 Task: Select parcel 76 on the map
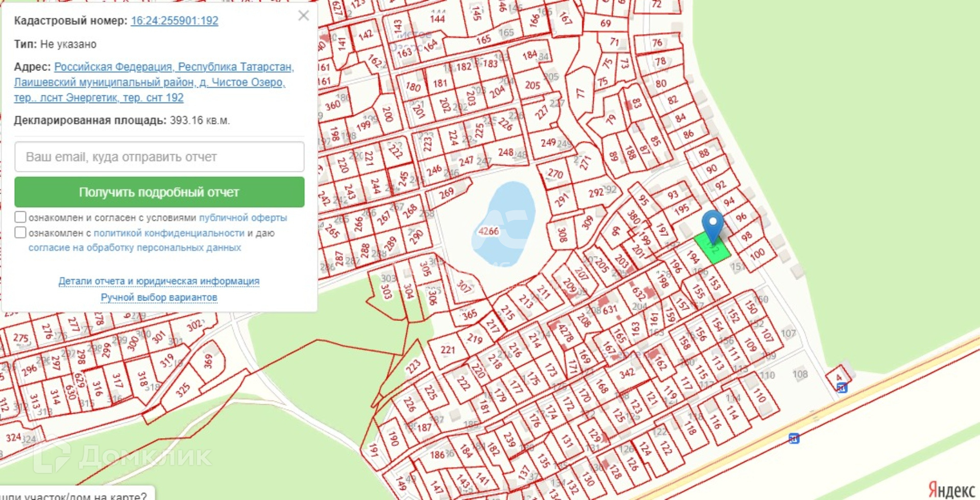pyautogui.click(x=657, y=43)
